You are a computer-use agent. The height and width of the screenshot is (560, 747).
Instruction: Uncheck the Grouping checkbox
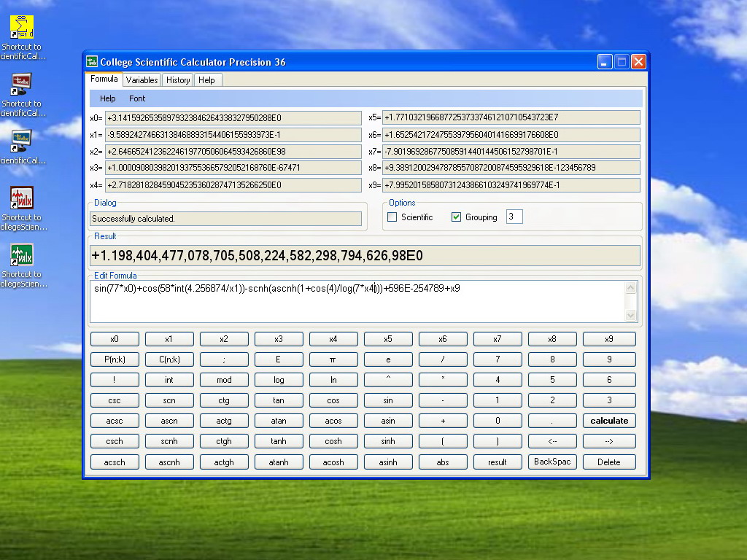pos(456,217)
